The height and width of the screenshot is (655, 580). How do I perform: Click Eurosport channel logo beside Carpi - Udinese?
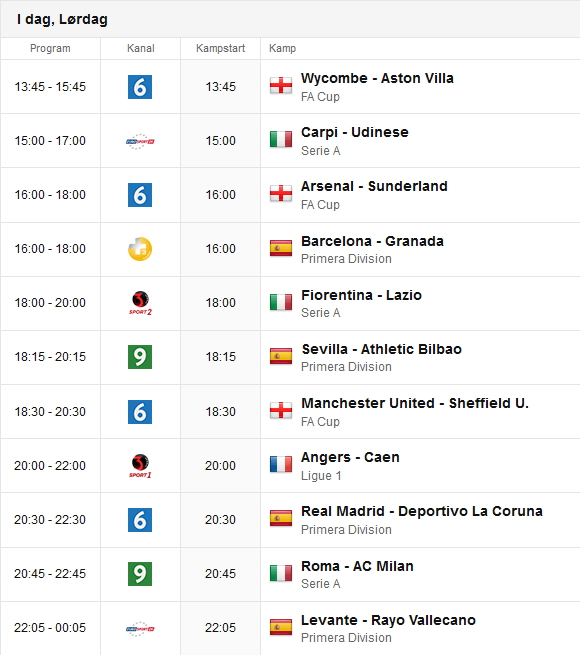(140, 141)
